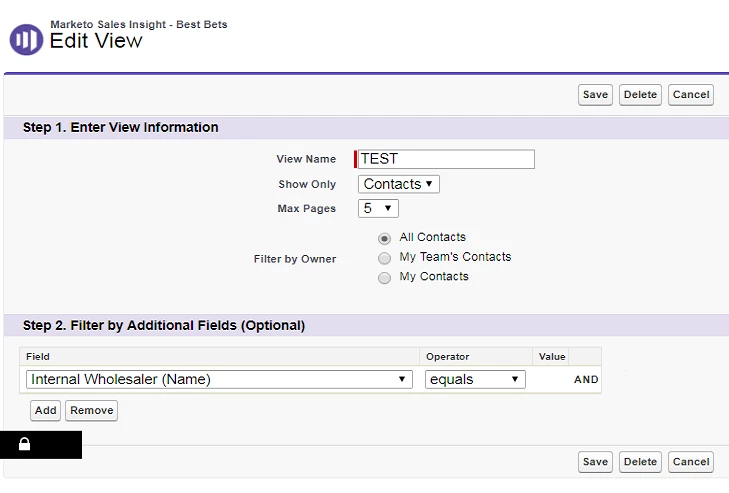Open the equals operator dropdown
The height and width of the screenshot is (493, 729).
pos(475,379)
